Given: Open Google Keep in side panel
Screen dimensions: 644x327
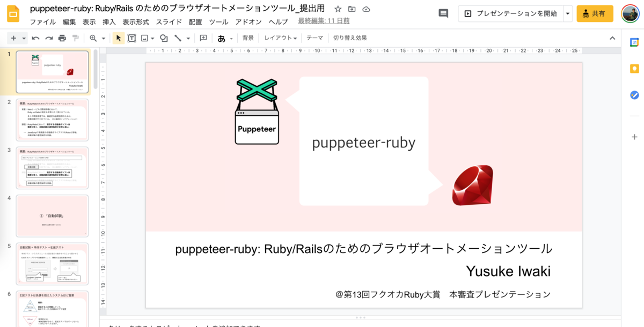Looking at the screenshot, I should pyautogui.click(x=634, y=69).
